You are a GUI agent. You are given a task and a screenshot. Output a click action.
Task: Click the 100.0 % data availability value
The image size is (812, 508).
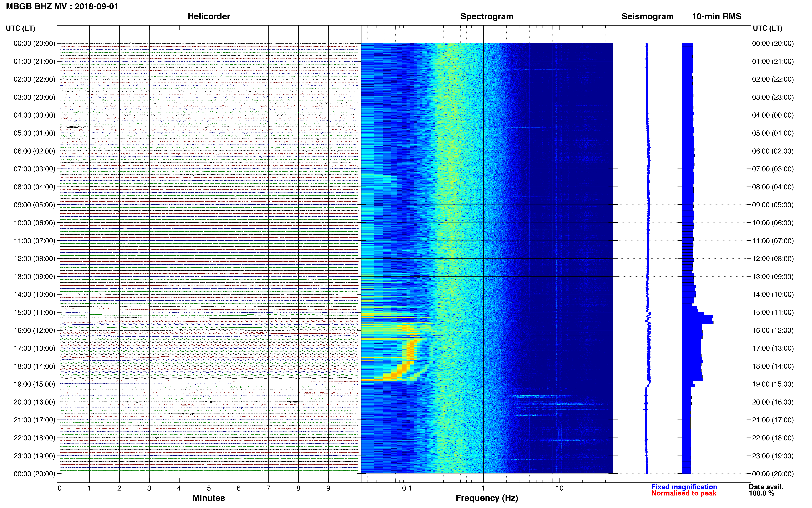pyautogui.click(x=762, y=493)
